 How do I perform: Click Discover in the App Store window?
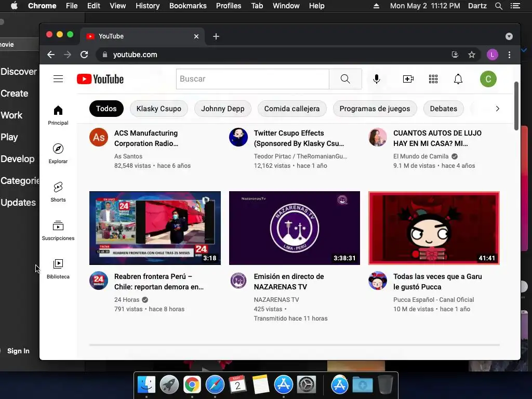point(19,72)
